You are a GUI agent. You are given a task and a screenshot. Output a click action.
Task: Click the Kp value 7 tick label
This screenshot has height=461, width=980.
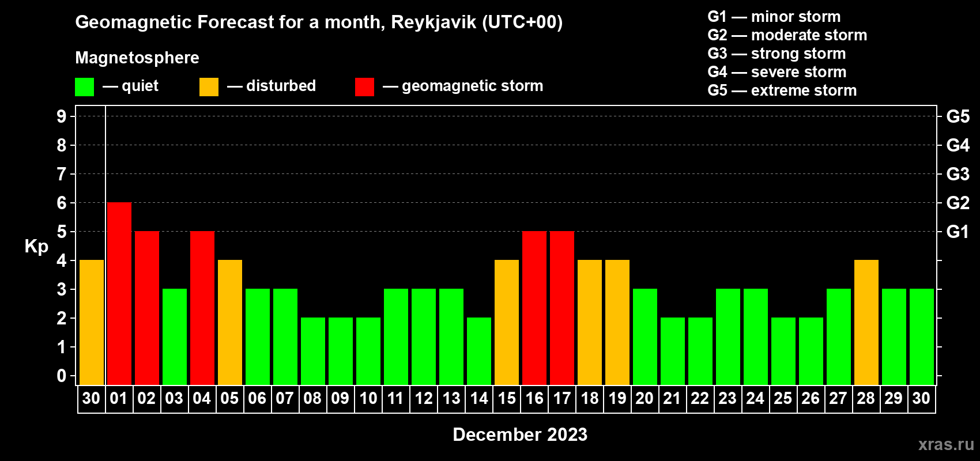pyautogui.click(x=62, y=174)
